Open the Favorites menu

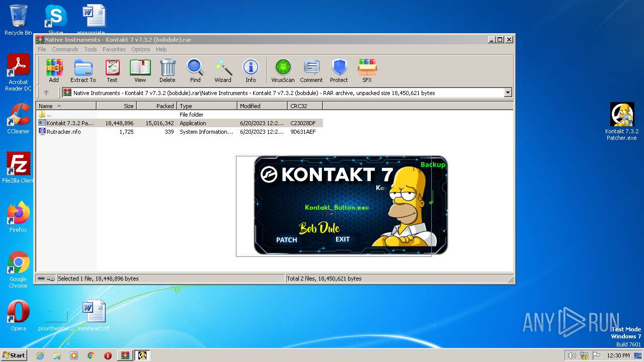[114, 49]
